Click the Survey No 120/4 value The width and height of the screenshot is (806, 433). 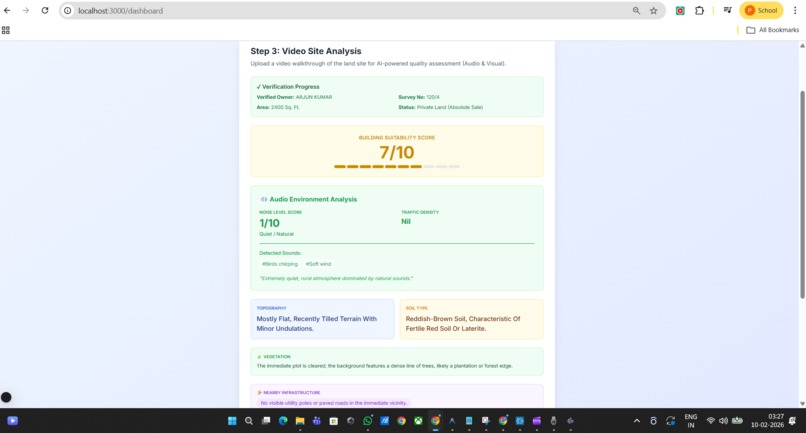click(x=433, y=97)
